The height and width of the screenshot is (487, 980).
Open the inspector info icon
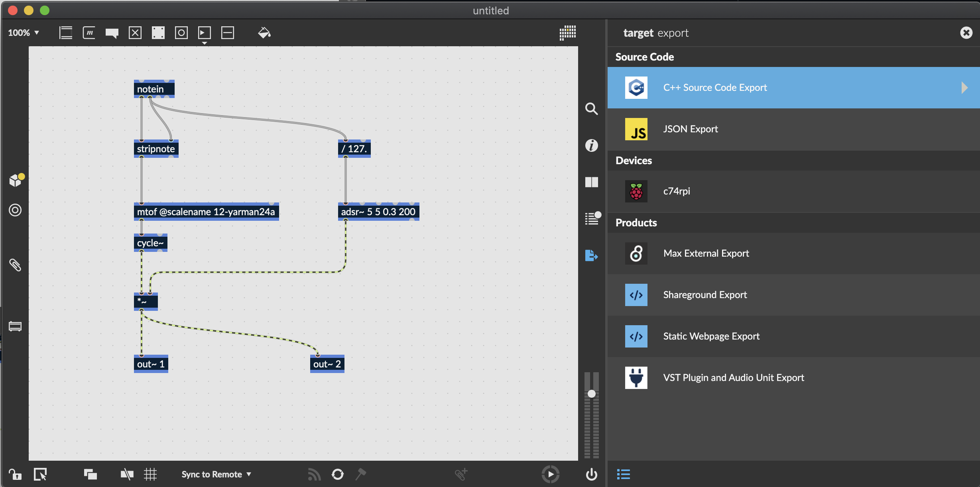tap(591, 145)
